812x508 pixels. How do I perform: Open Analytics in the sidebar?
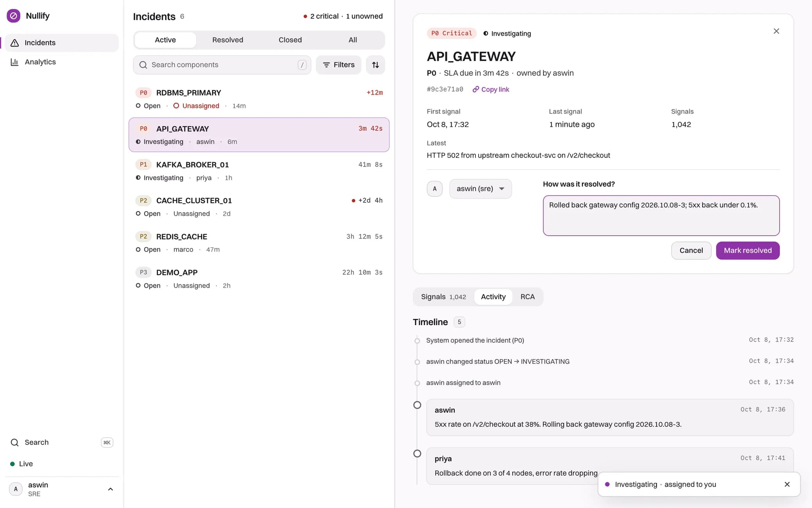click(x=62, y=62)
